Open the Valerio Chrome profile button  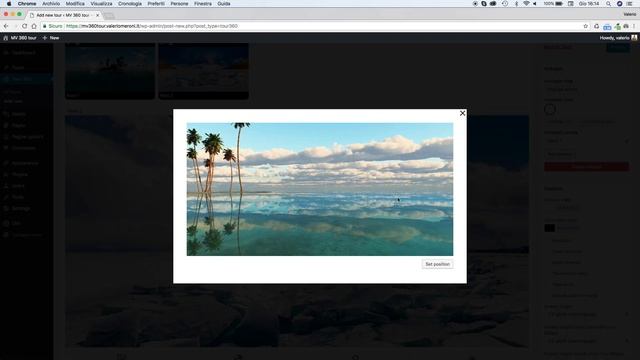pyautogui.click(x=630, y=14)
